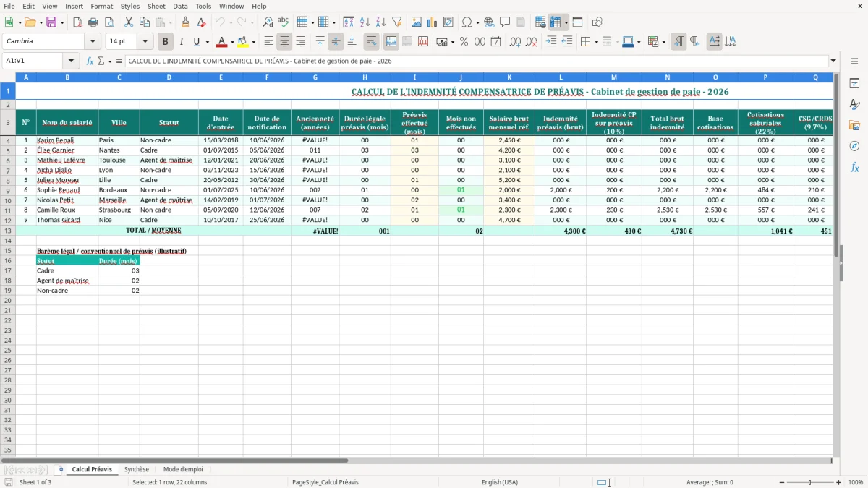Expand the Name Box dropdown
Image resolution: width=868 pixels, height=488 pixels.
click(x=71, y=61)
